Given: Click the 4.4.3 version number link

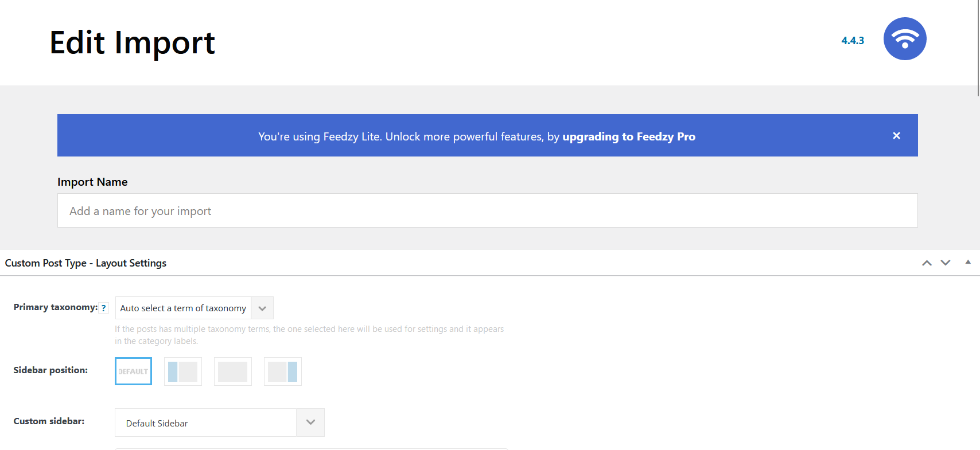Looking at the screenshot, I should pyautogui.click(x=853, y=41).
